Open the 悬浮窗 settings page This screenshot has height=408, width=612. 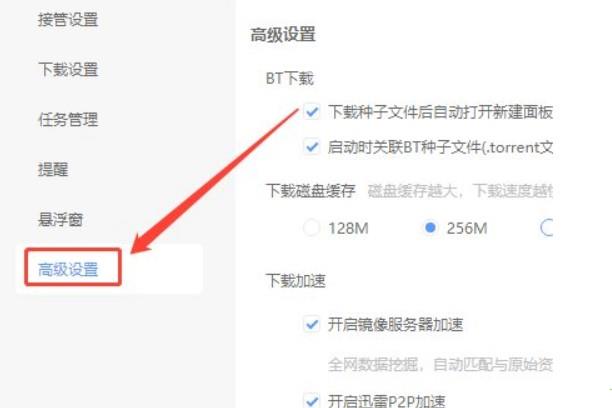(x=60, y=219)
